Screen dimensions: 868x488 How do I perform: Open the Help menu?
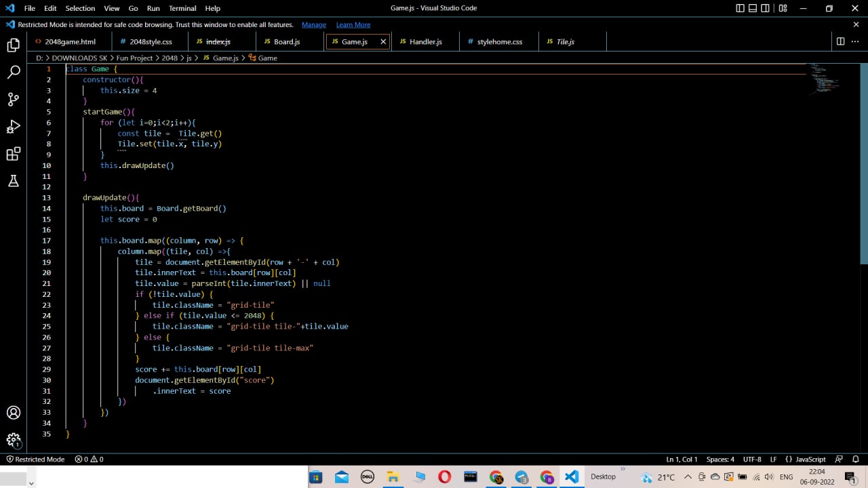(212, 8)
